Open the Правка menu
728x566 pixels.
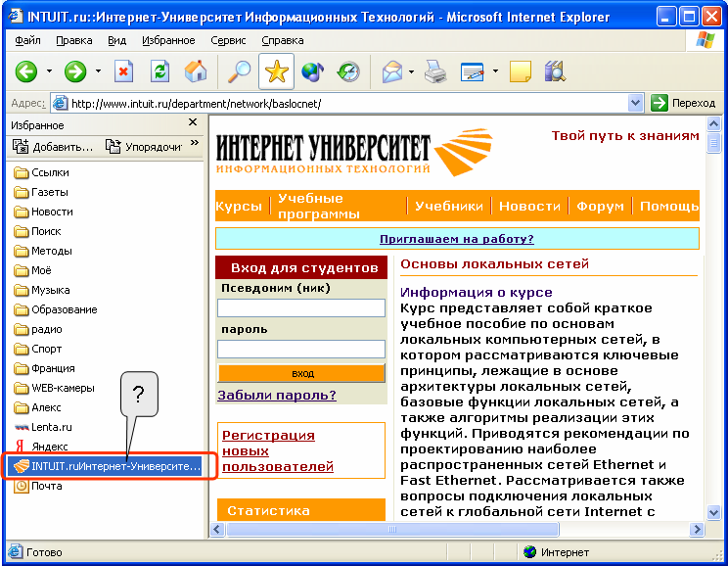(74, 40)
